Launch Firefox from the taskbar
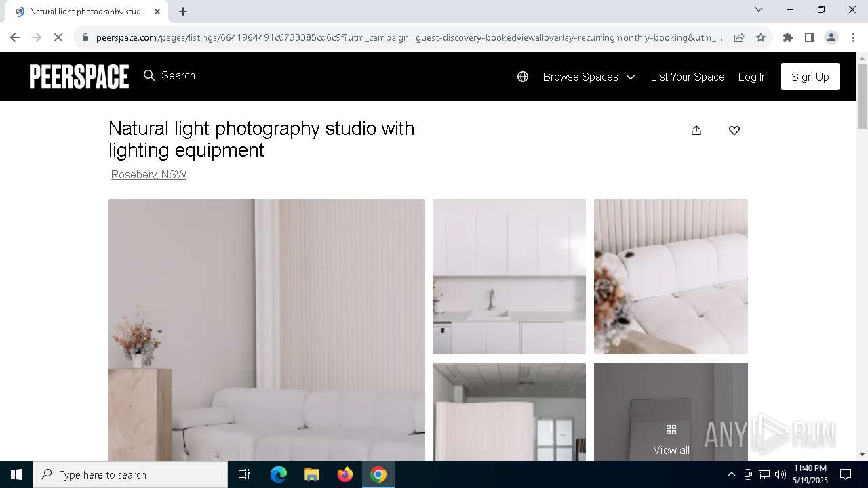The width and height of the screenshot is (868, 488). [x=345, y=474]
